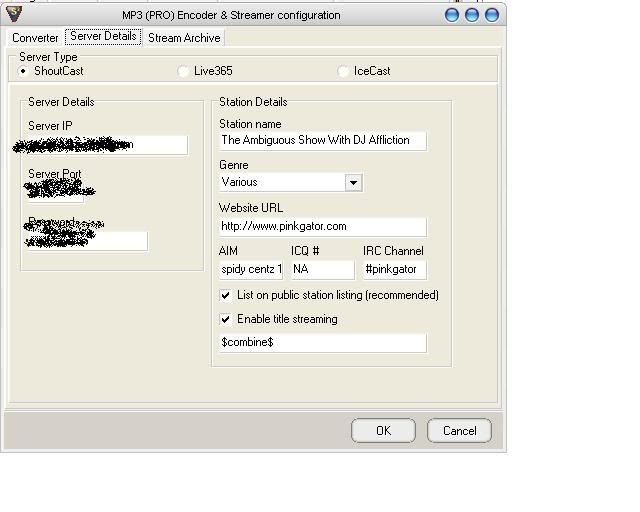Click the Password field
This screenshot has width=640, height=512.
coord(88,241)
